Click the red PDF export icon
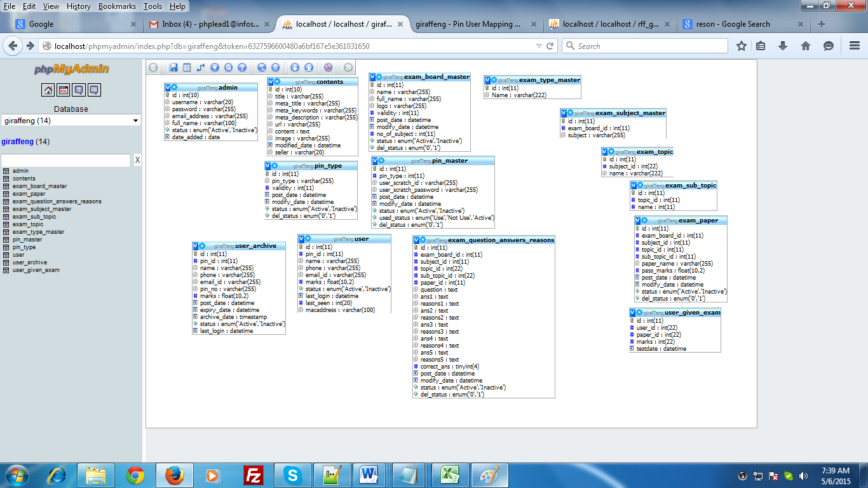Viewport: 868px width, 488px height. [x=329, y=67]
